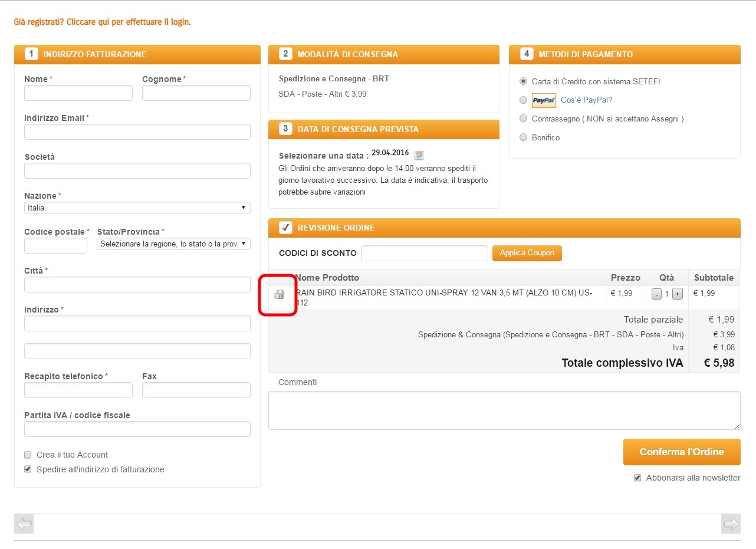Uncheck Abbonarsi alla newsletter
This screenshot has height=549, width=756.
(637, 478)
